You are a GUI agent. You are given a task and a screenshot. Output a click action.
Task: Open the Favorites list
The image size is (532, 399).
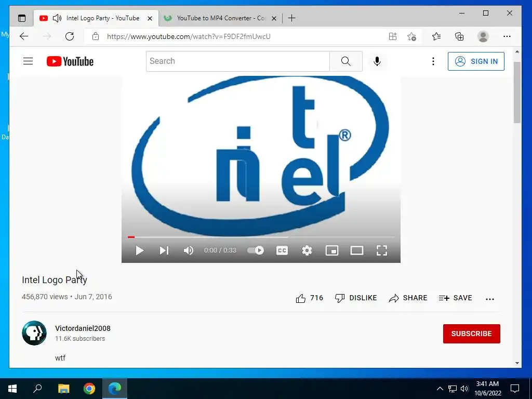pos(436,36)
